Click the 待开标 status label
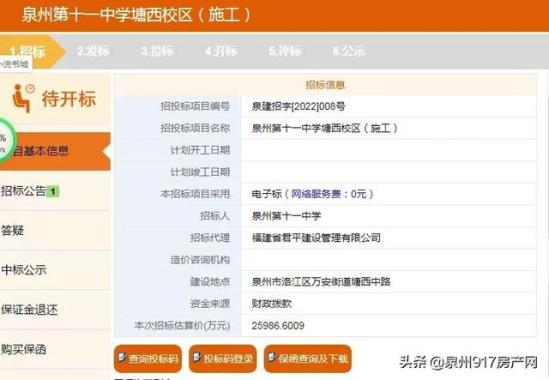This screenshot has height=380, width=549. pos(69,98)
